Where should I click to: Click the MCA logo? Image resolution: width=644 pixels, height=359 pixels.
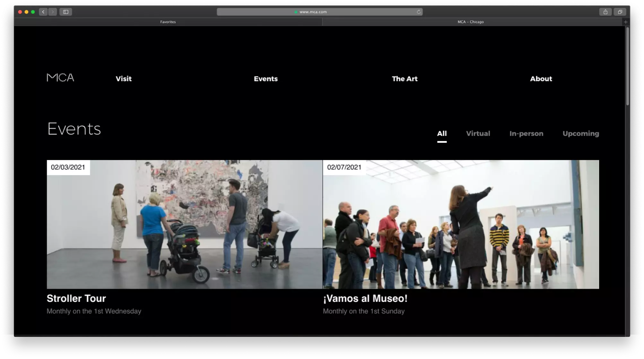[60, 78]
